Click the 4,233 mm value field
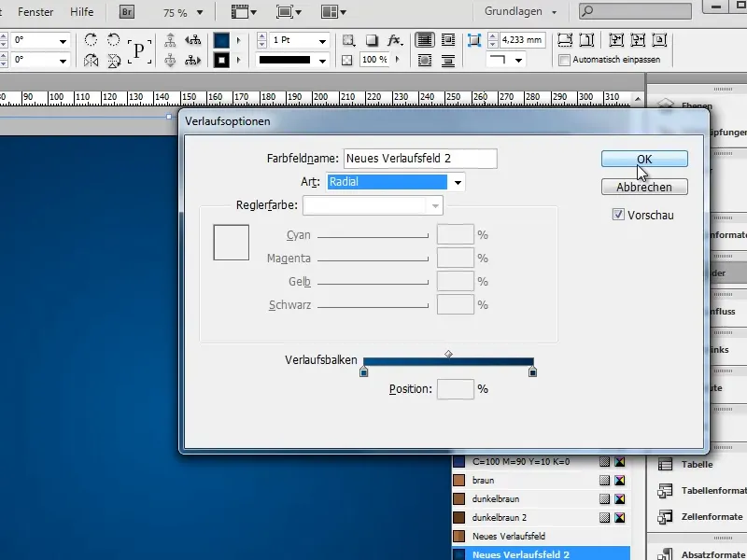The width and height of the screenshot is (747, 560). pyautogui.click(x=522, y=40)
